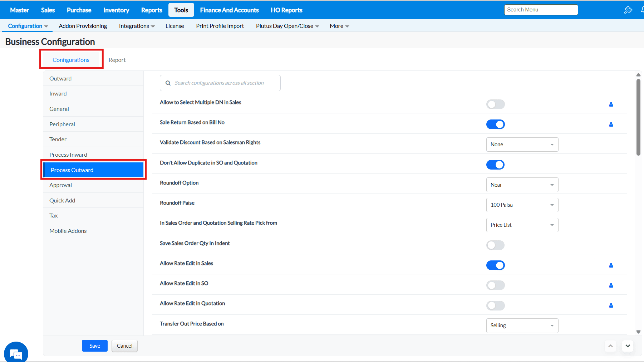This screenshot has width=644, height=362.
Task: Select Process Outward section in sidebar
Action: point(93,170)
